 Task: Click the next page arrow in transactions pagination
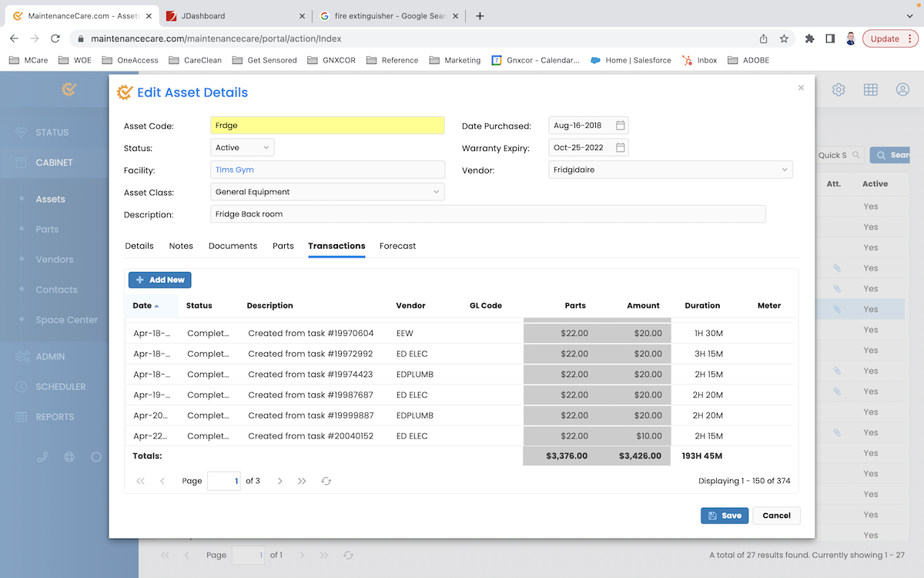click(280, 480)
